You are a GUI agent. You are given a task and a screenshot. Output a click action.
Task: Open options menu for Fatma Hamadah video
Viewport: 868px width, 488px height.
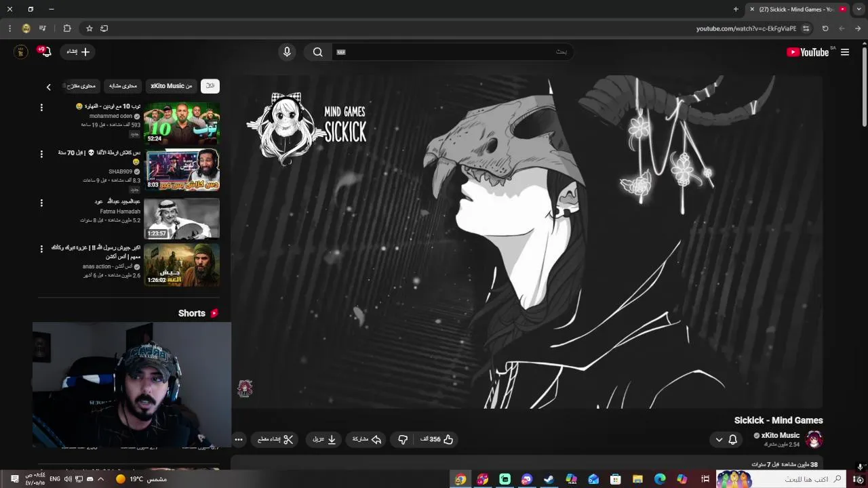tap(41, 203)
